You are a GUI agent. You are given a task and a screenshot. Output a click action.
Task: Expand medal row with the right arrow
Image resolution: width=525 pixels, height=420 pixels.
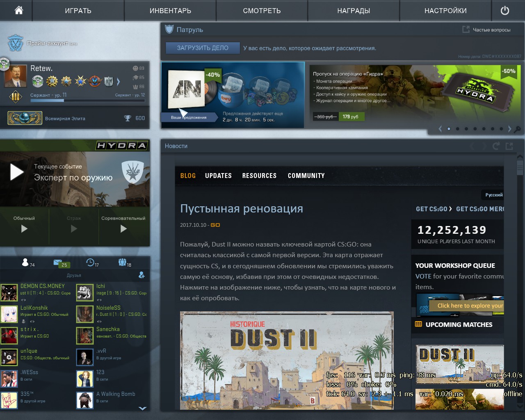click(119, 82)
